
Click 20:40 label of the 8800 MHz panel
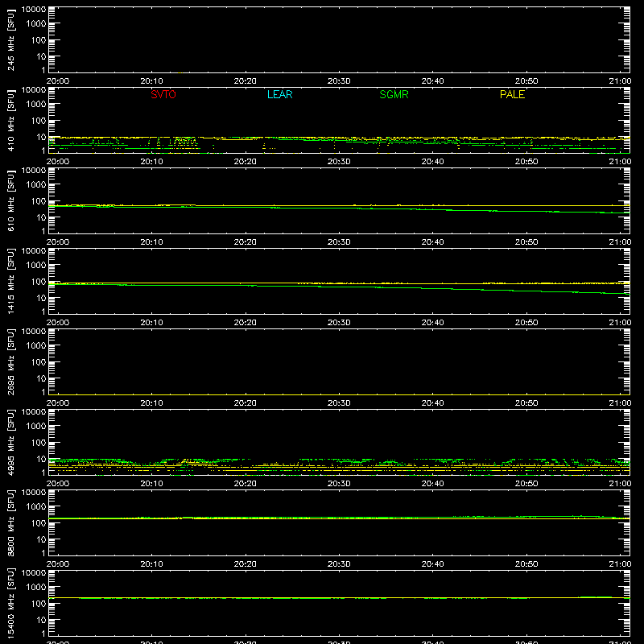(432, 564)
